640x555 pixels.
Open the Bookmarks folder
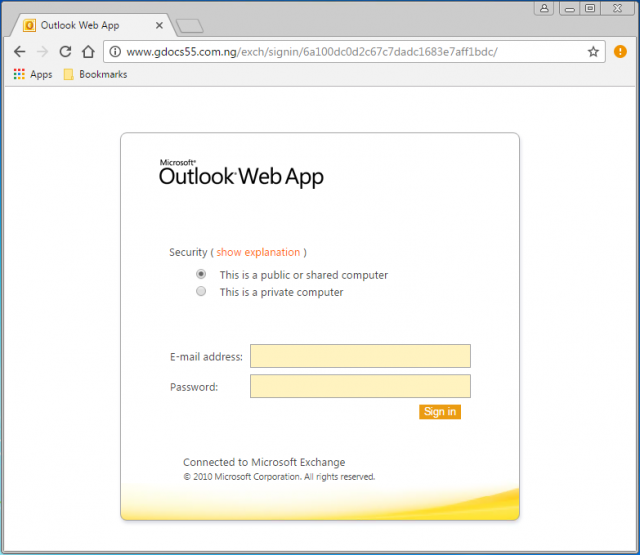[x=95, y=74]
